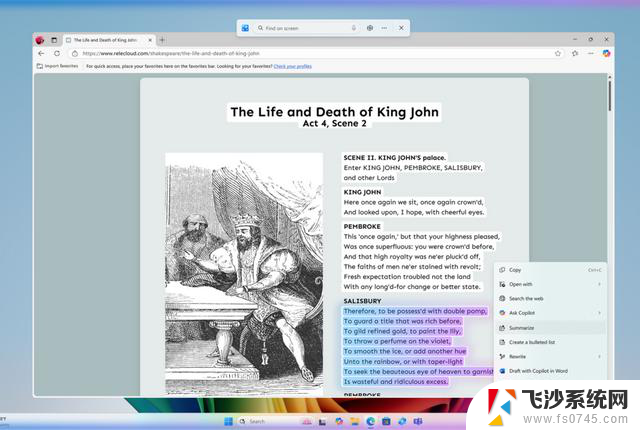Open the Check your profiles link

(x=293, y=66)
